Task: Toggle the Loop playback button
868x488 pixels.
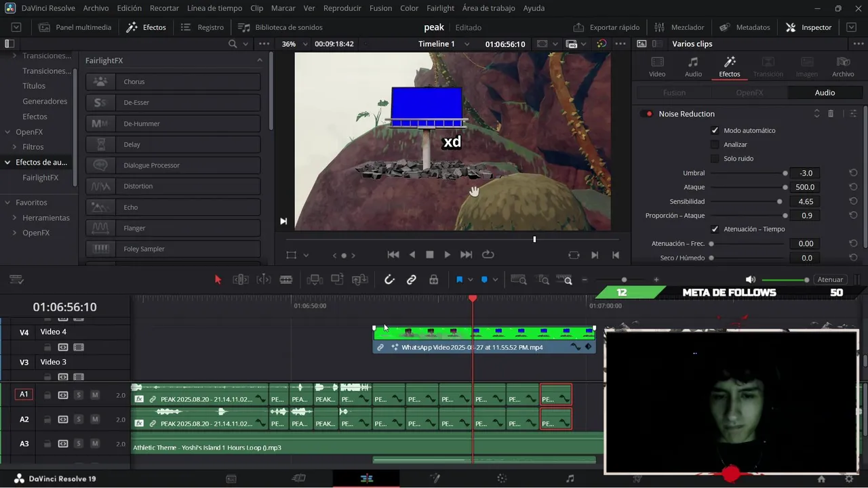Action: [x=488, y=255]
